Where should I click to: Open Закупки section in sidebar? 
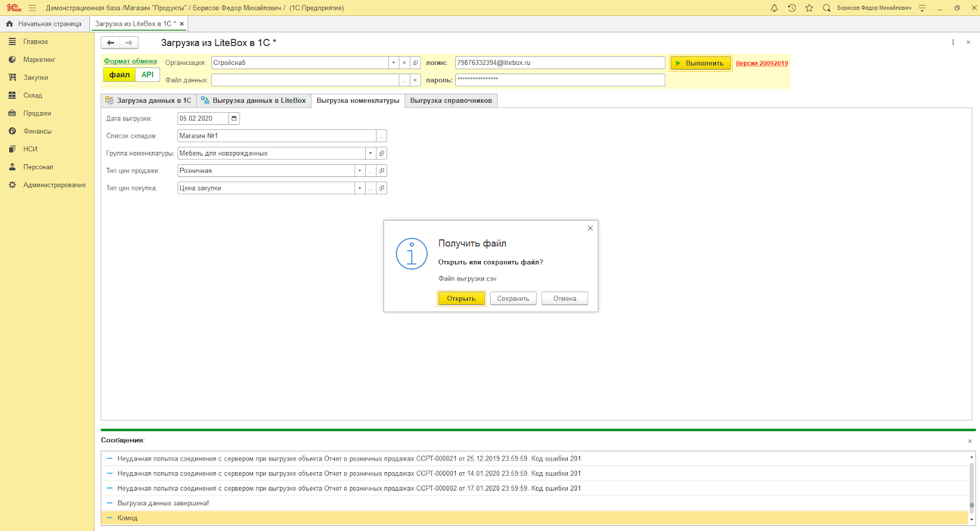36,78
